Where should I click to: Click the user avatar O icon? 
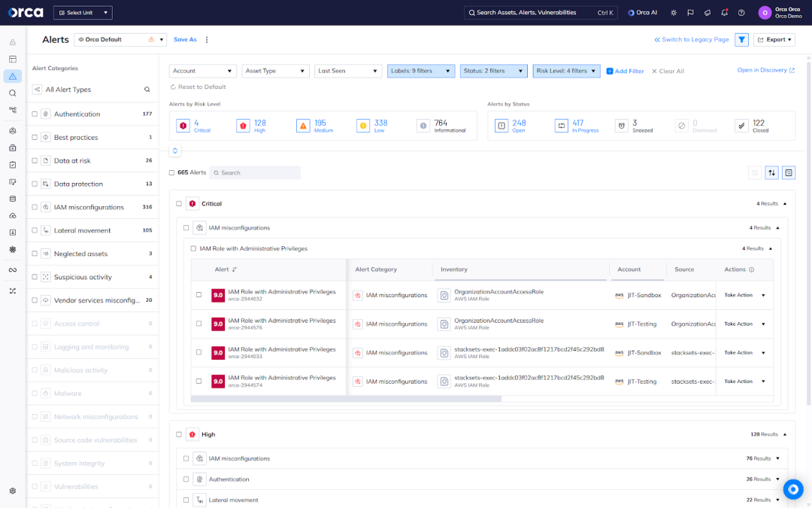pyautogui.click(x=765, y=13)
